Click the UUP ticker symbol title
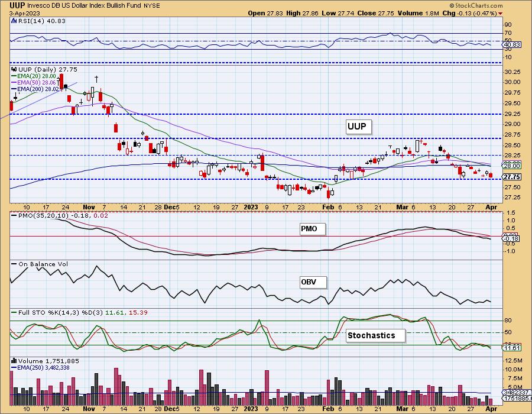Viewport: 532px width, 414px height. coord(17,5)
